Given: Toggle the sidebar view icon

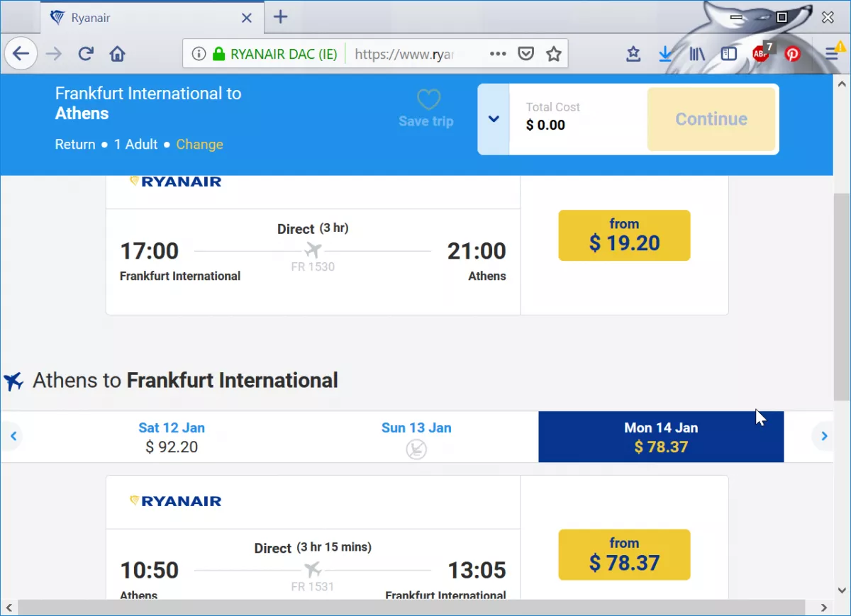Looking at the screenshot, I should (729, 54).
